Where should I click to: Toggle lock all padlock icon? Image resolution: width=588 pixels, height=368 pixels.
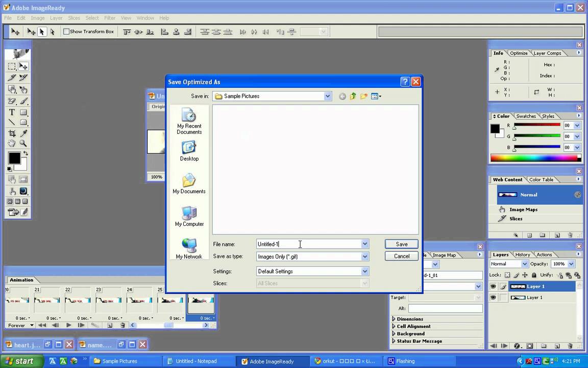pos(533,275)
